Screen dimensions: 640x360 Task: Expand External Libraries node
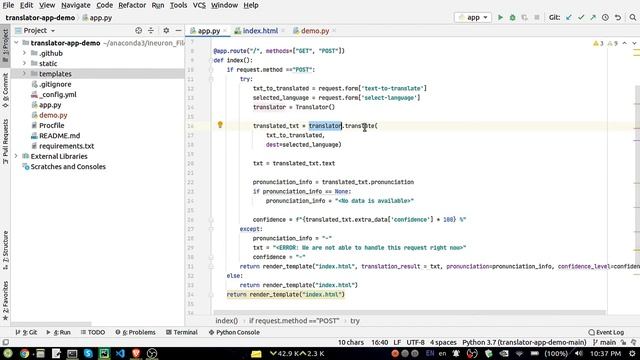coord(16,156)
